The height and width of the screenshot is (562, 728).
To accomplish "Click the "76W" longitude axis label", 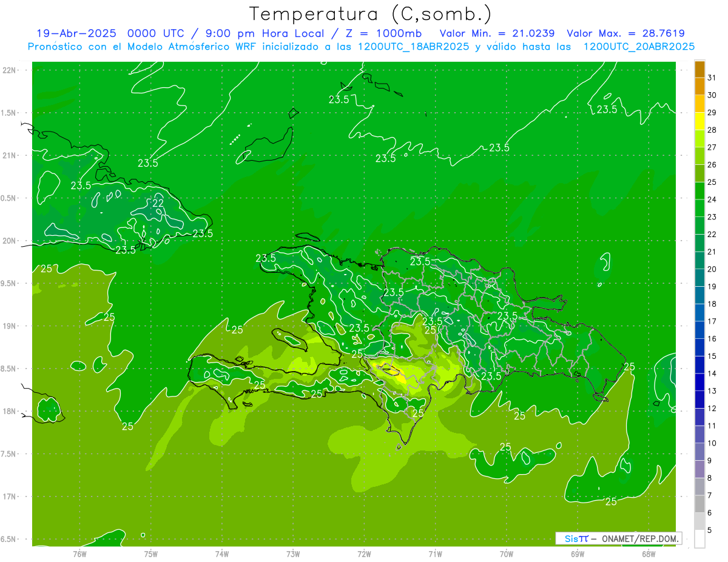I will tap(79, 554).
